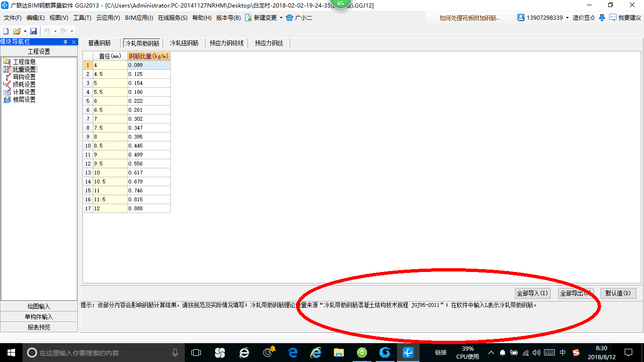Screen dimensions: 644x362
Task: Open the 云应用(Y) menu
Action: (x=108, y=18)
